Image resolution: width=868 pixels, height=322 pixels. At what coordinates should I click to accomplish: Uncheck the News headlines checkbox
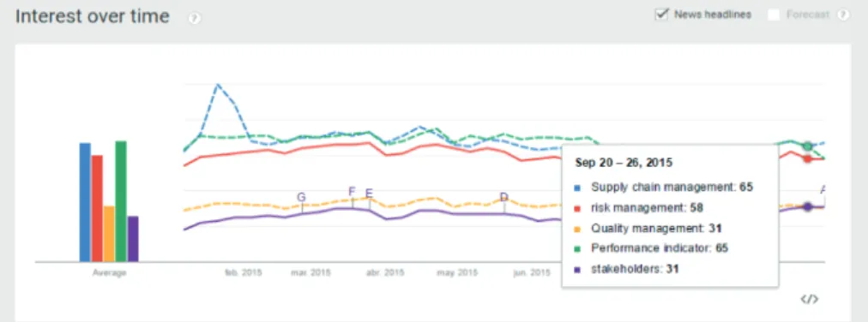pos(661,15)
